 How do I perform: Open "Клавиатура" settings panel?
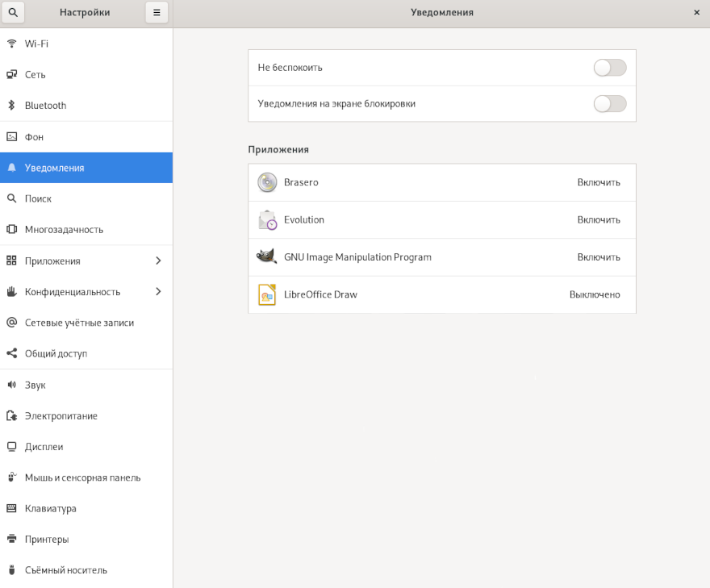50,509
